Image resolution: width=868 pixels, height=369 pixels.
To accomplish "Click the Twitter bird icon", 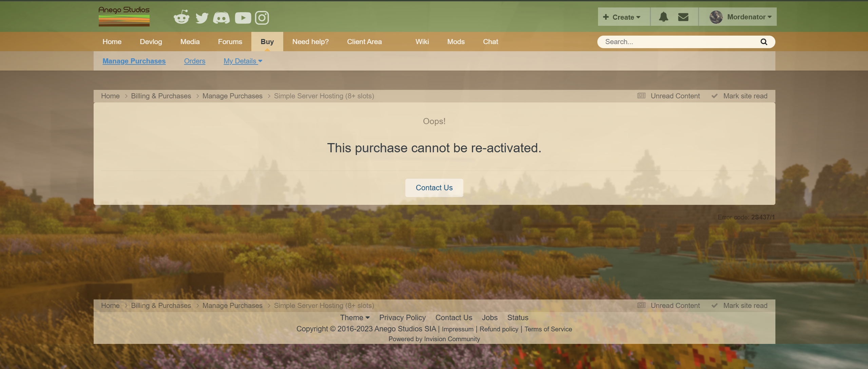I will (x=202, y=18).
